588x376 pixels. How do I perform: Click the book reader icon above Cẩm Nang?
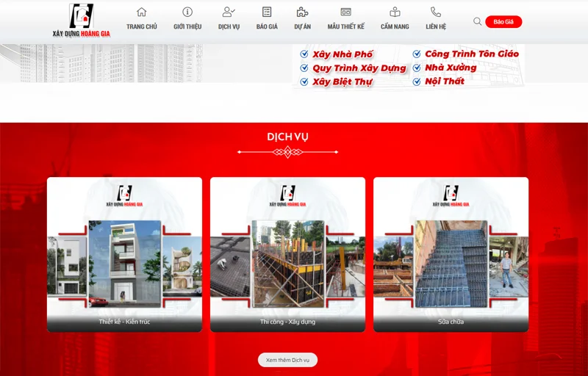pyautogui.click(x=395, y=12)
